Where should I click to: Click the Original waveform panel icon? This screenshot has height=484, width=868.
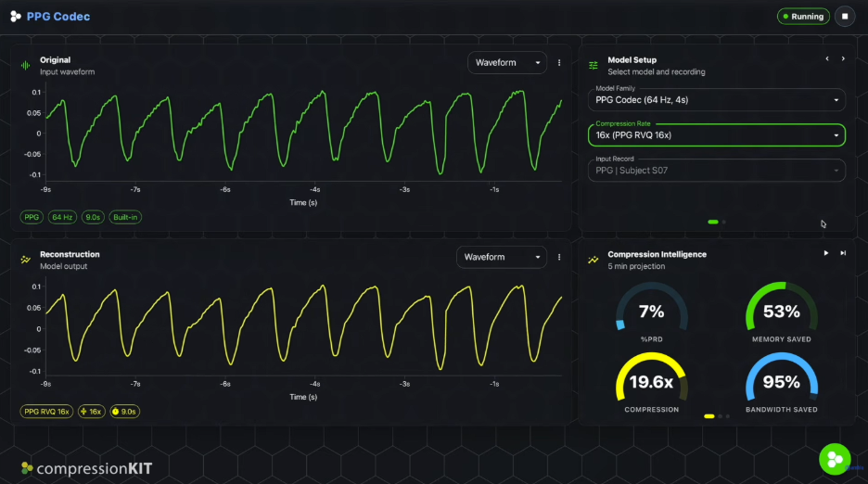[x=25, y=65]
